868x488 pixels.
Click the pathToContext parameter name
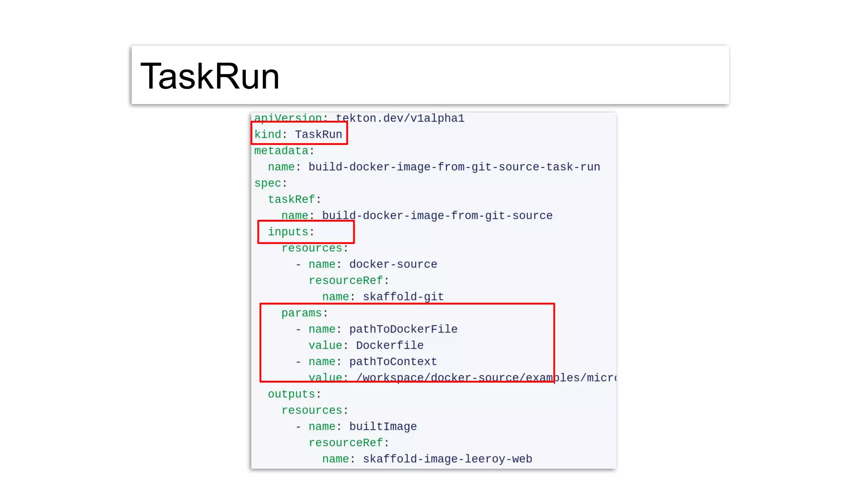393,362
